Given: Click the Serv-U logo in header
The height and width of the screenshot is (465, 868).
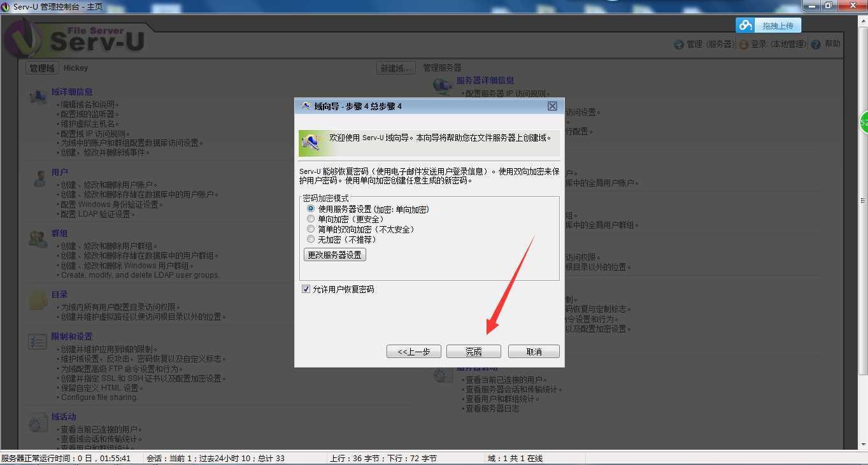Looking at the screenshot, I should click(x=75, y=38).
